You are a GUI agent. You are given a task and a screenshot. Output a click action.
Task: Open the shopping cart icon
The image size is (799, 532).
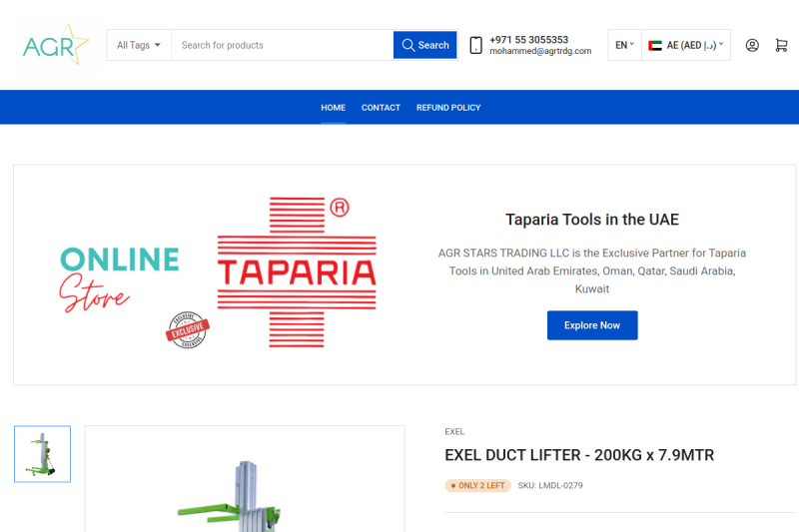point(781,45)
